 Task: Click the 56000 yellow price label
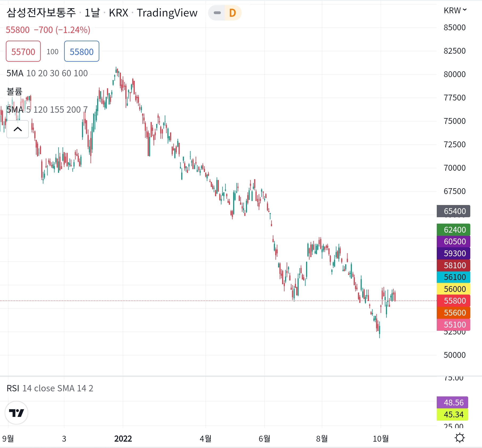coord(454,289)
